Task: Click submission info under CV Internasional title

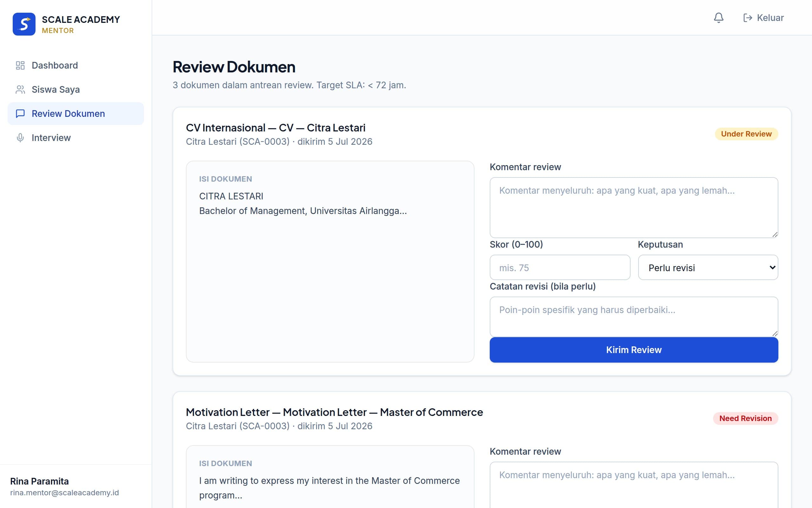Action: click(279, 142)
